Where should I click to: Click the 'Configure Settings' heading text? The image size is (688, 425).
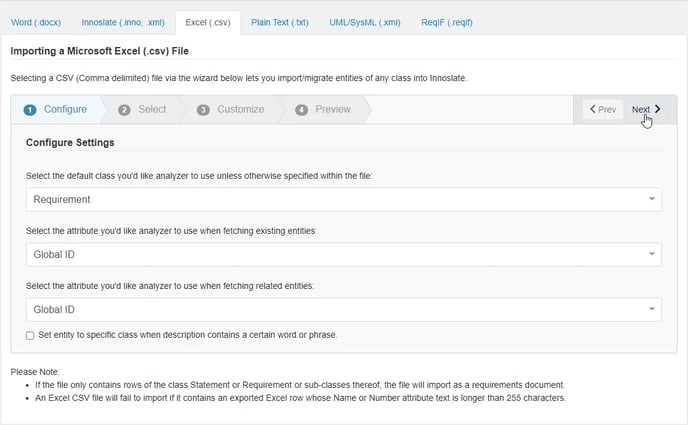tap(70, 143)
